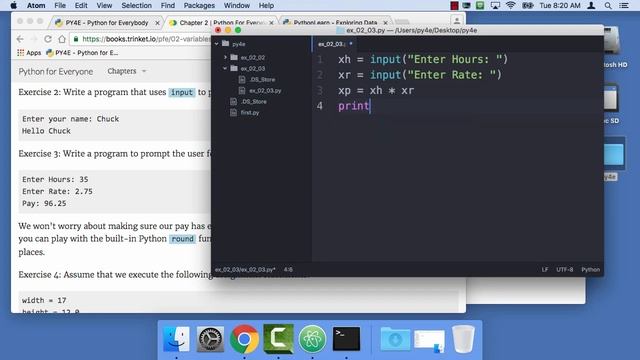Click the Chrome home button
This screenshot has width=640, height=360.
(x=62, y=39)
